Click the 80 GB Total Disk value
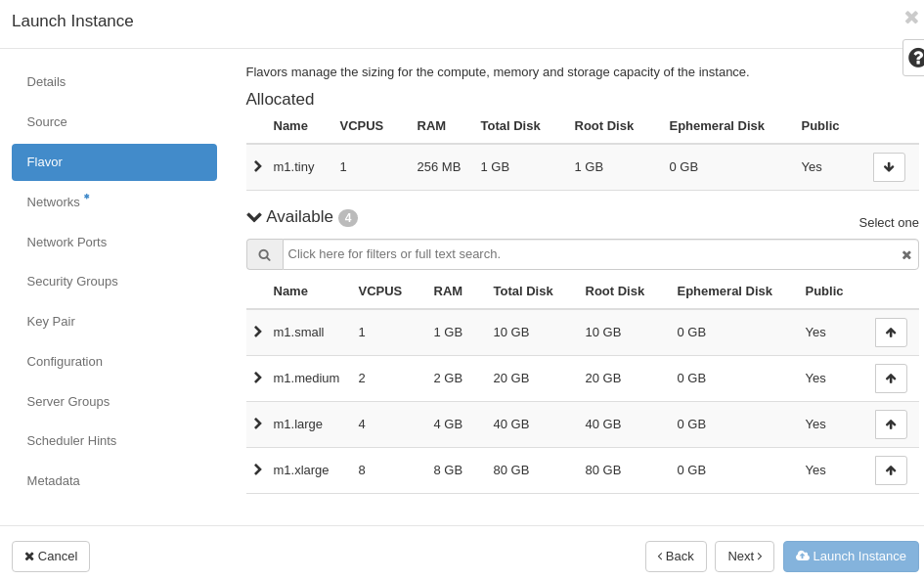The width and height of the screenshot is (924, 580). pos(511,470)
